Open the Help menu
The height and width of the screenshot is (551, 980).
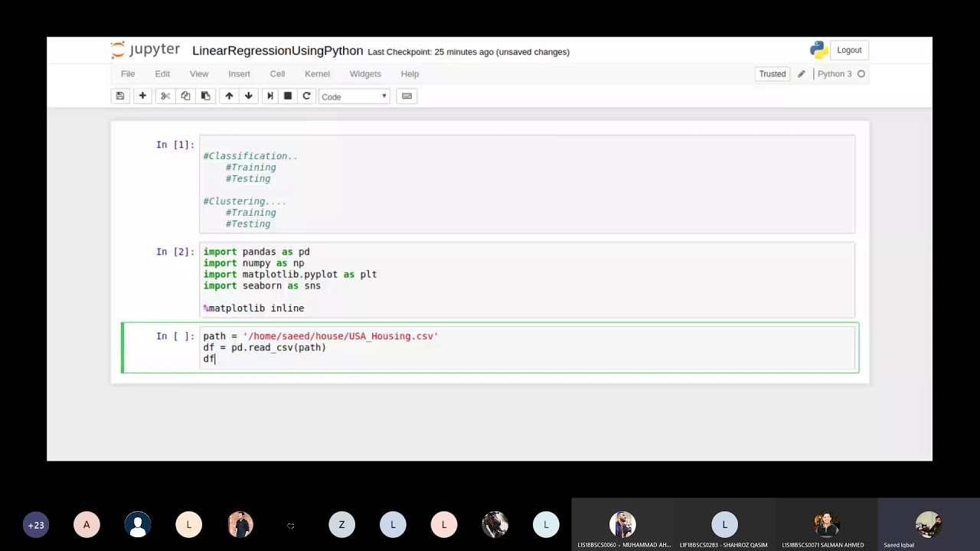pyautogui.click(x=410, y=74)
